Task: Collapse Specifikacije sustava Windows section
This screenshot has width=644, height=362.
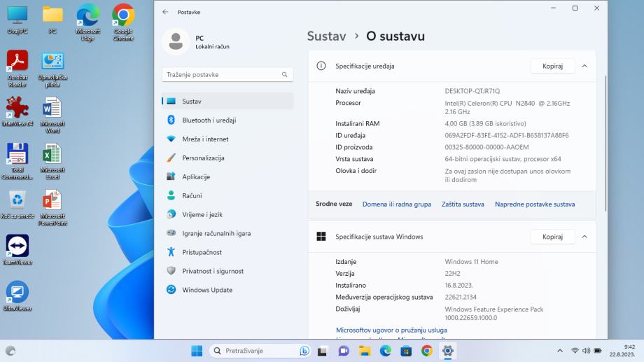Action: [x=584, y=237]
